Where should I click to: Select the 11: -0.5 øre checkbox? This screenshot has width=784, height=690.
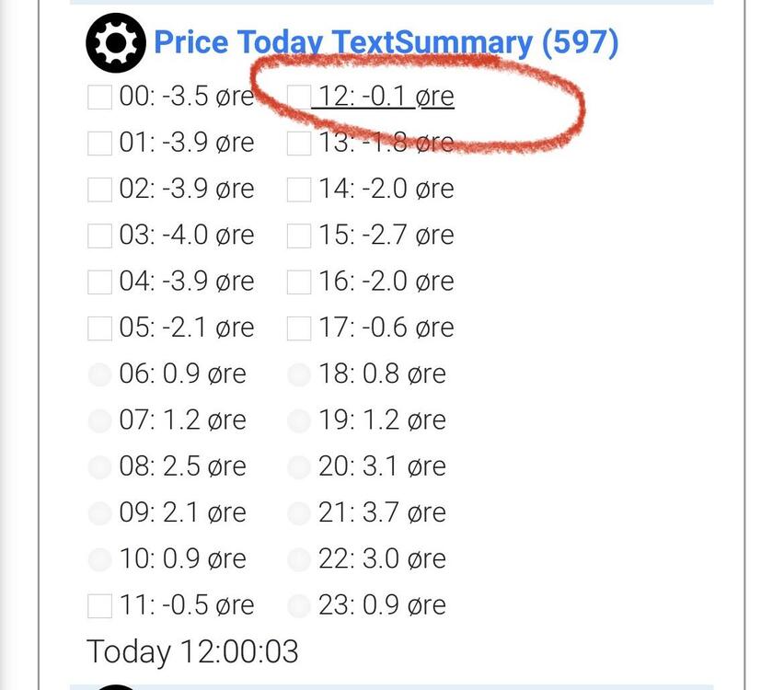pos(99,605)
